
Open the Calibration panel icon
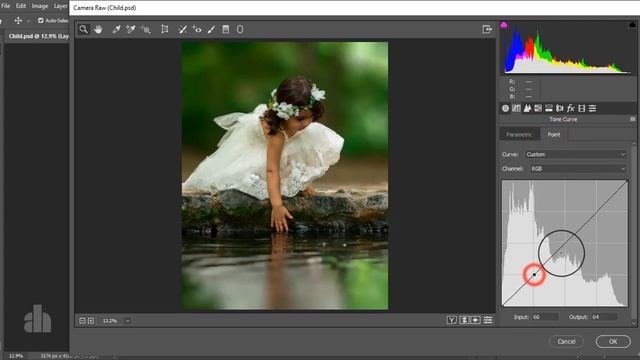click(x=582, y=108)
